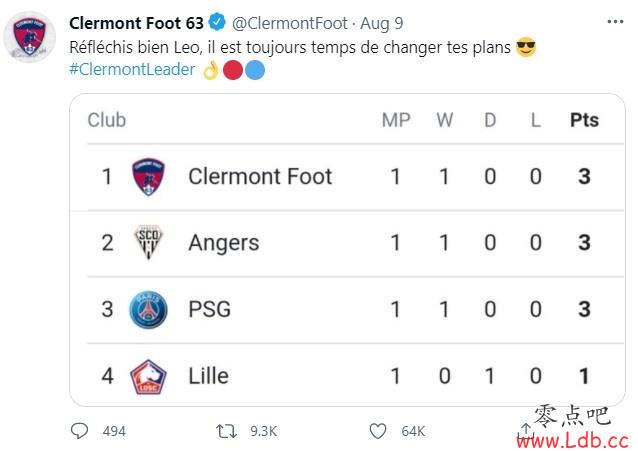Screen dimensions: 638x451
Task: Click the Lille LOSC club logo
Action: click(x=148, y=377)
